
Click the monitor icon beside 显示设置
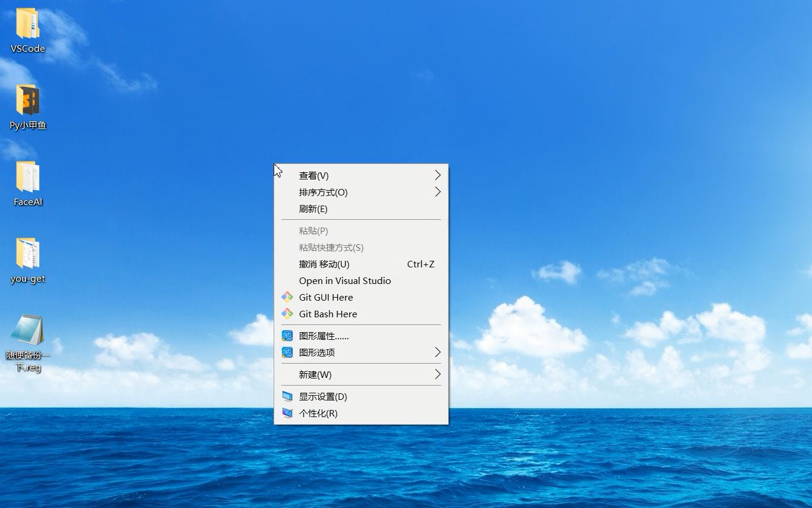(x=287, y=396)
